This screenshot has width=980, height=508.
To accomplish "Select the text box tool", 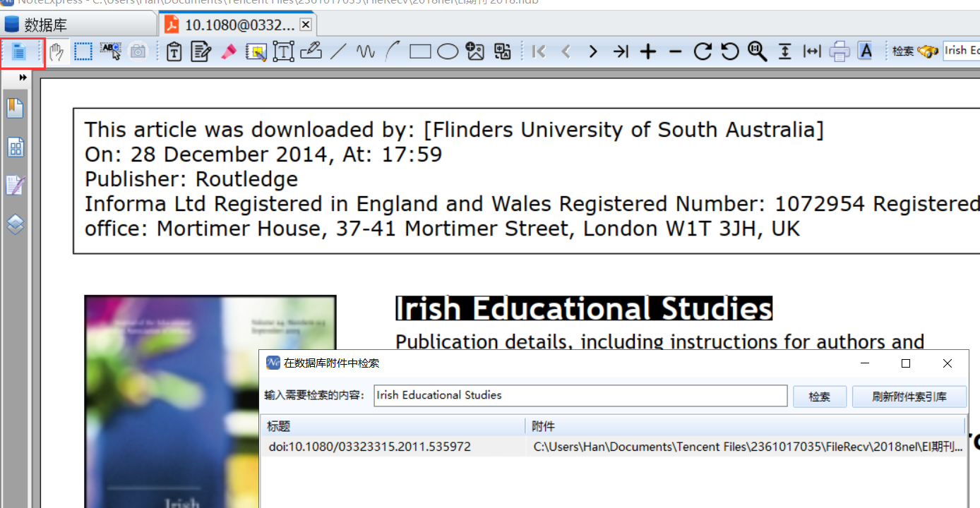I will point(283,52).
